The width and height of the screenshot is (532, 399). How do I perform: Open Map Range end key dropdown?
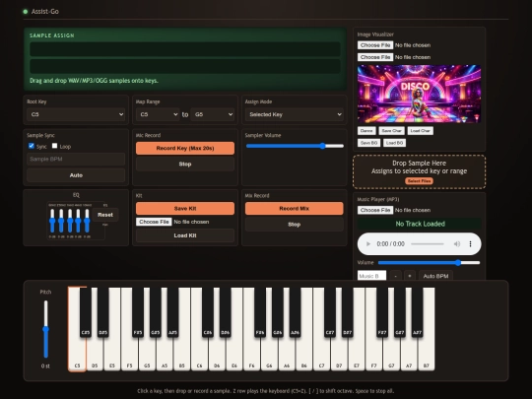(x=213, y=114)
